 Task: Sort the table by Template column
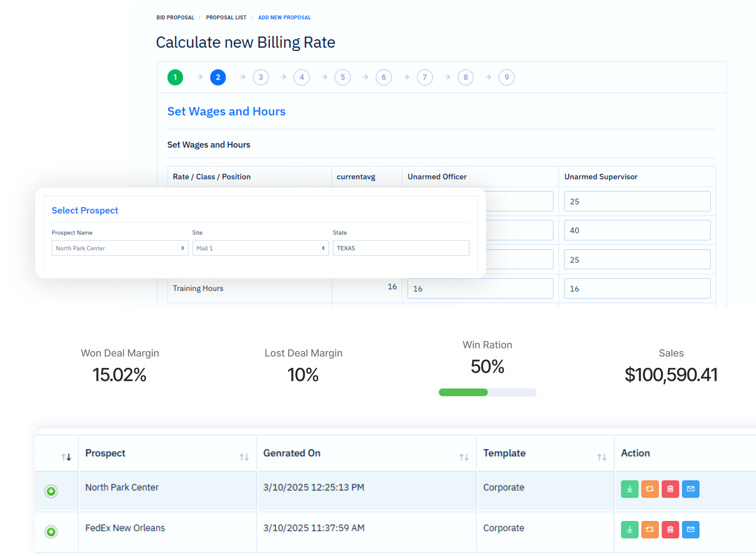601,457
